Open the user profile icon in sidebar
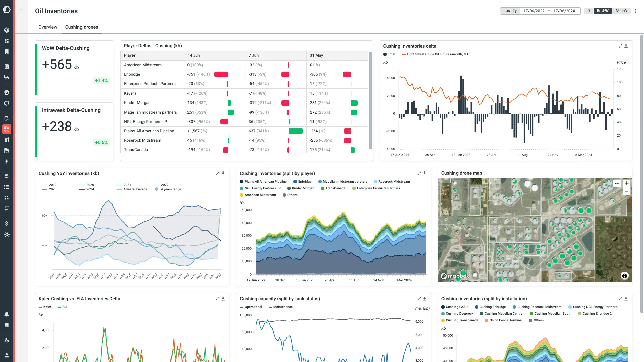 tap(7, 355)
